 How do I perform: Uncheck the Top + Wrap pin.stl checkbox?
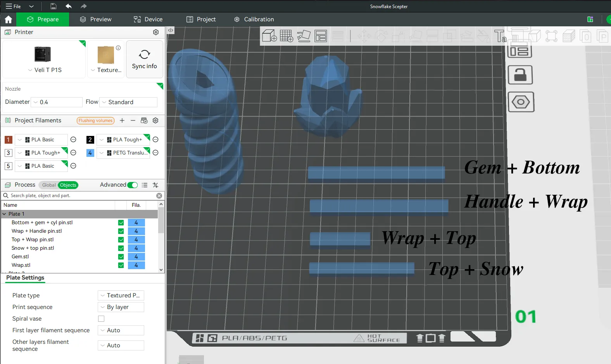[121, 240]
